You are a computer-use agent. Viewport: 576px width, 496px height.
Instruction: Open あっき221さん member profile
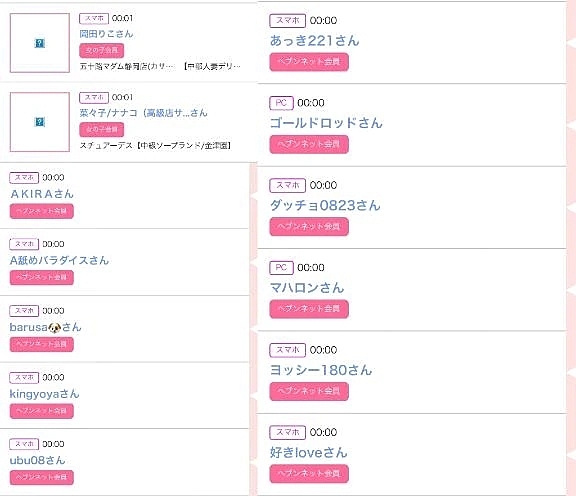314,40
